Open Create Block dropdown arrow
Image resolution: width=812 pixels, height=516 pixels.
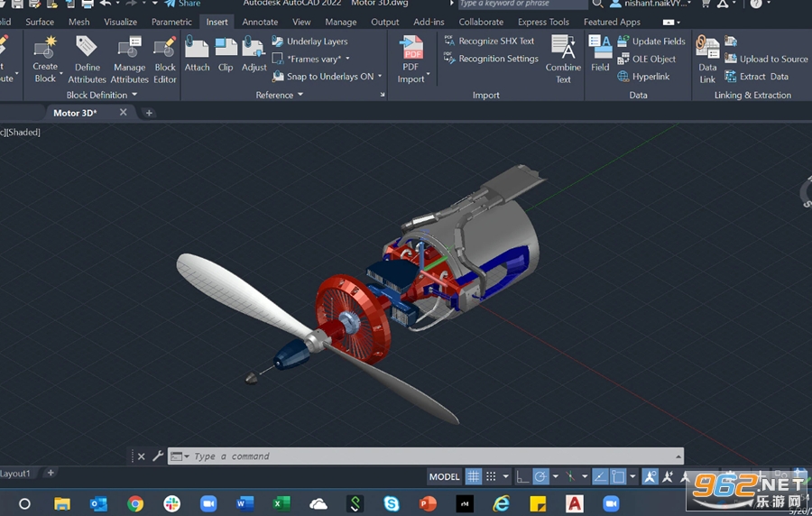[61, 73]
